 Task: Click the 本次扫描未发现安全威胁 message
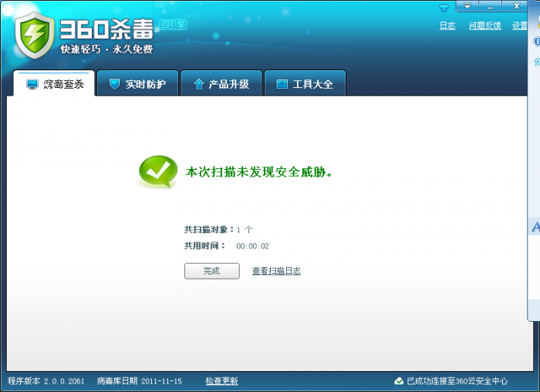259,172
